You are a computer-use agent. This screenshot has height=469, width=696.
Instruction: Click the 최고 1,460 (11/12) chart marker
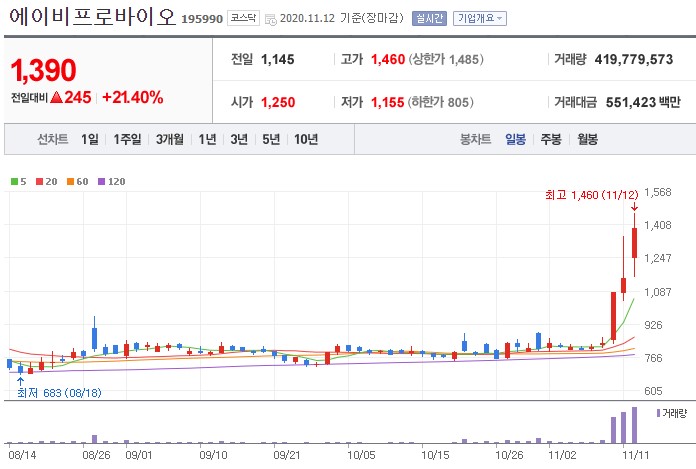[592, 195]
